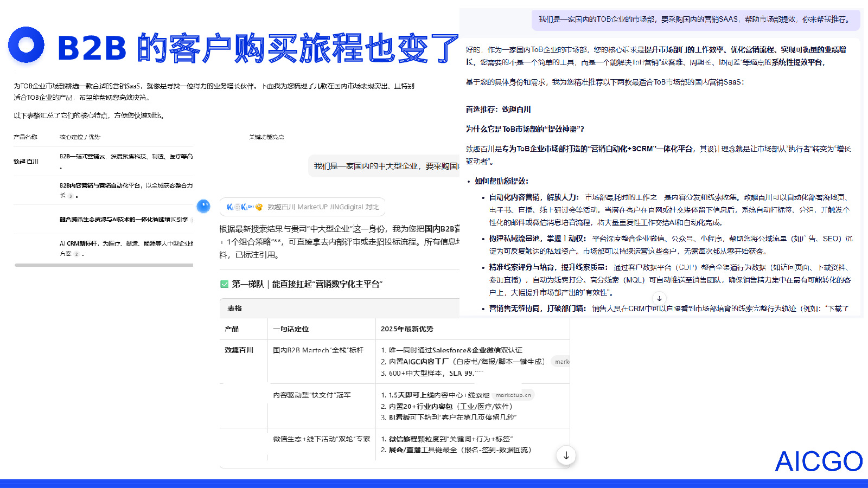Click the 致趣百川 cell in the lower table
This screenshot has height=488, width=868.
(239, 350)
